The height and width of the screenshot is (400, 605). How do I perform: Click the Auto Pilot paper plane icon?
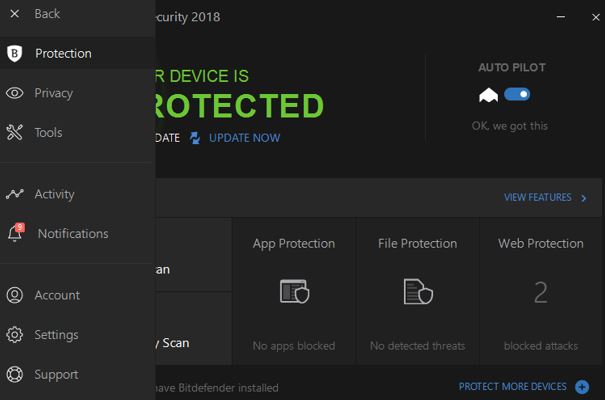click(x=488, y=95)
